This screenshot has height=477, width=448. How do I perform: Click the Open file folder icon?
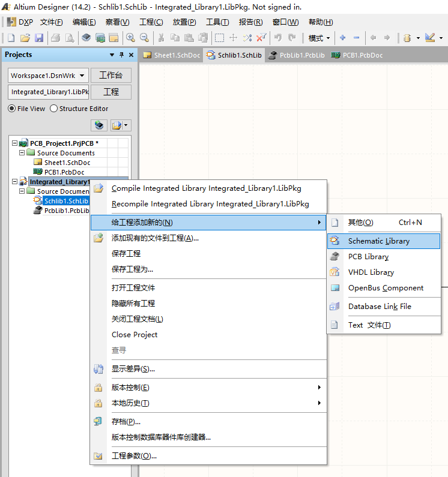(x=25, y=38)
